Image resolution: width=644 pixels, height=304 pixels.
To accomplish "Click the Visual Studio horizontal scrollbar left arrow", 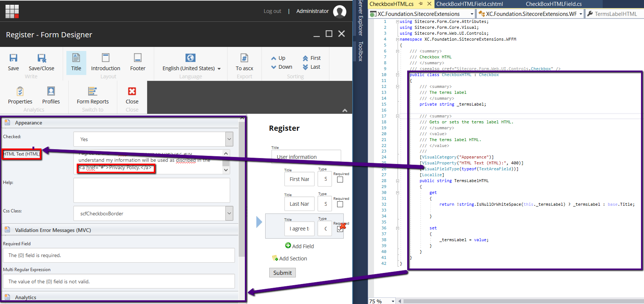I will coord(399,301).
